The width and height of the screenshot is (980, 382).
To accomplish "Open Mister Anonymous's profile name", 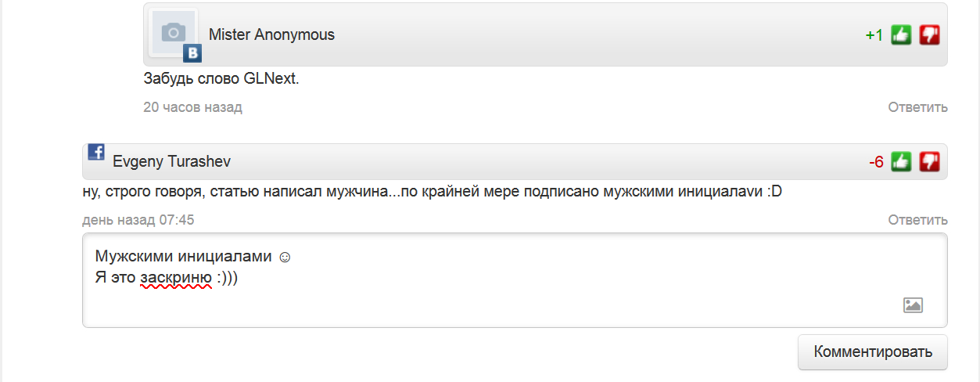I will (x=271, y=34).
